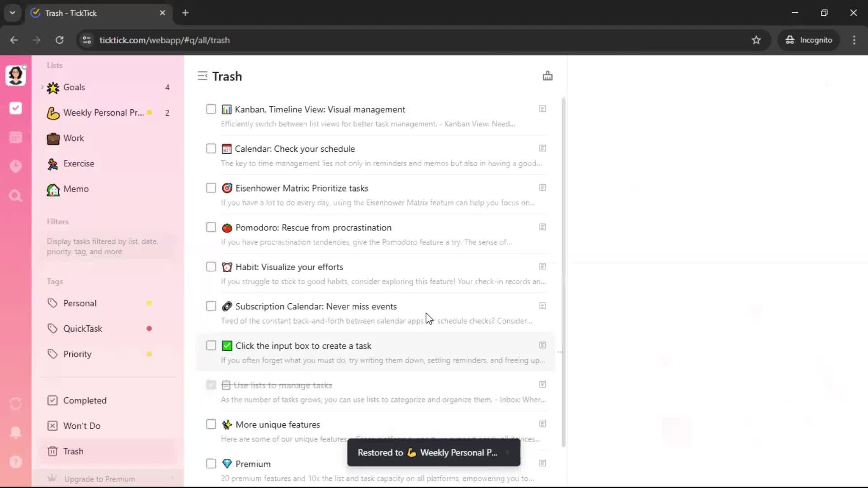Tick the Premium task checkbox

[x=211, y=464]
